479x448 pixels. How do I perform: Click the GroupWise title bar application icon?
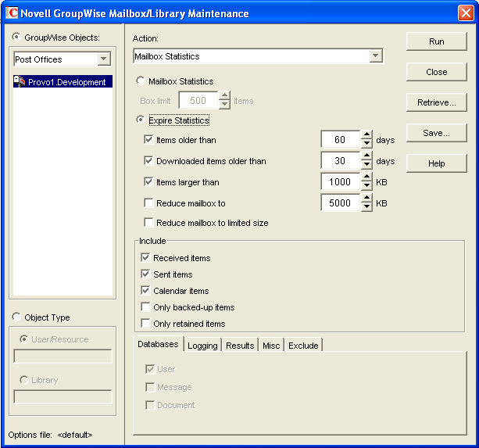coord(12,13)
